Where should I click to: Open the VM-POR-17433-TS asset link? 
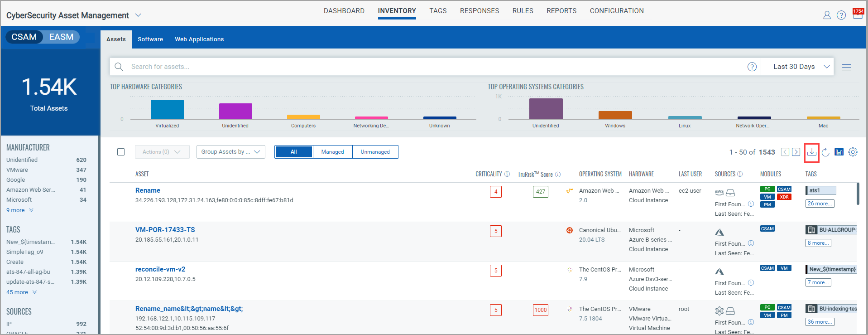pyautogui.click(x=165, y=230)
